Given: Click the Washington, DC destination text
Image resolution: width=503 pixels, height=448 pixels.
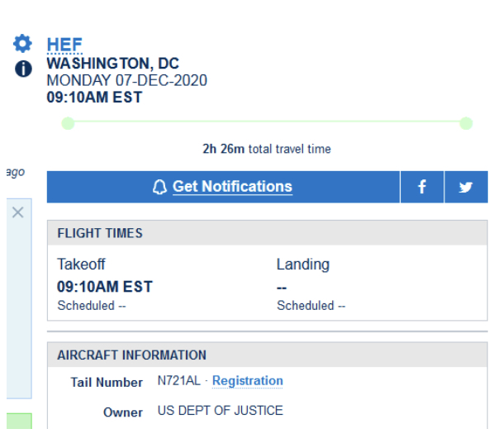Looking at the screenshot, I should point(112,64).
